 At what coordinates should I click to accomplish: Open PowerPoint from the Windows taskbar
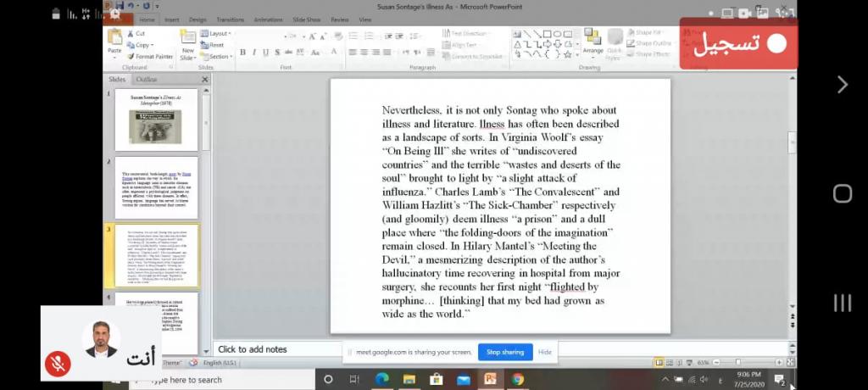(x=490, y=379)
